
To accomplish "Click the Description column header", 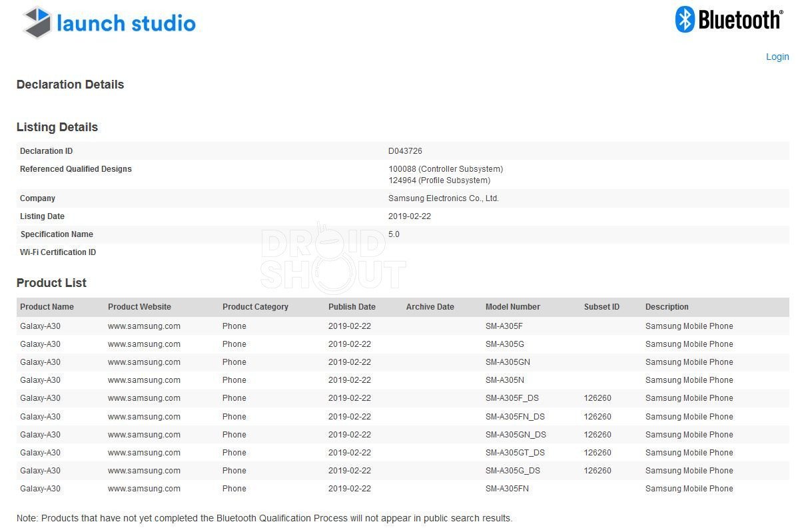I will tap(667, 307).
